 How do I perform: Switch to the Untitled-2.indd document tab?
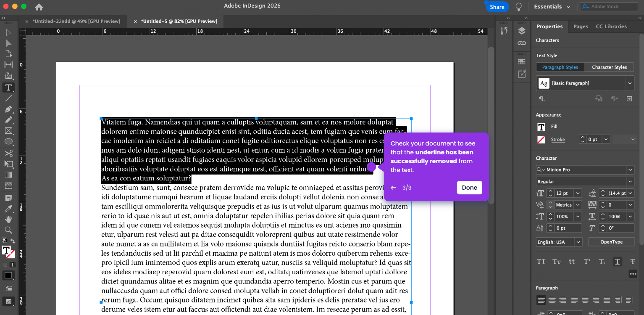[x=76, y=21]
